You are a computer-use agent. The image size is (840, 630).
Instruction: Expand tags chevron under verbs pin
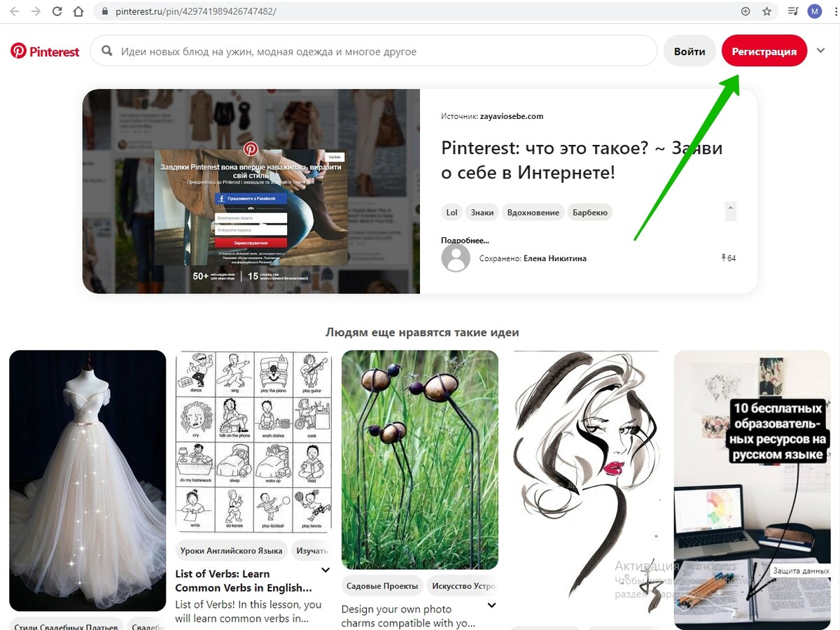click(x=325, y=570)
